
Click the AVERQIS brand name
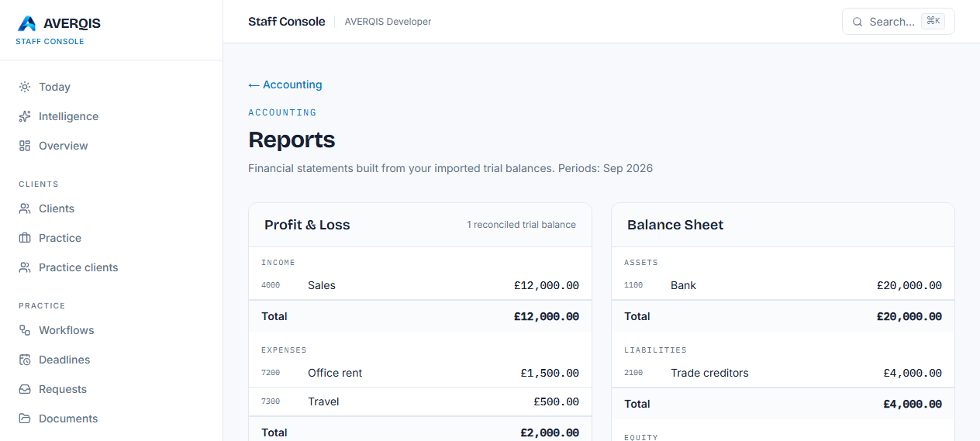tap(72, 23)
